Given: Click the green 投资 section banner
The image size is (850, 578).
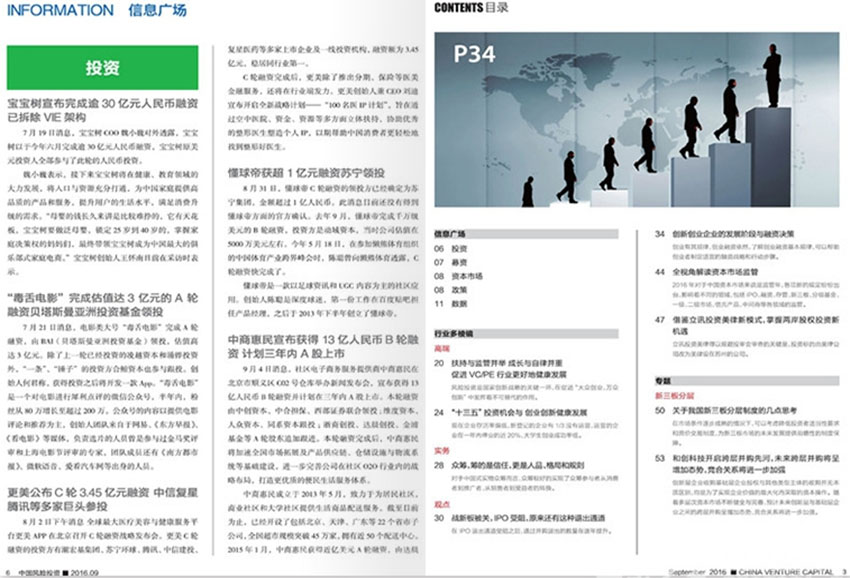Looking at the screenshot, I should coord(103,68).
